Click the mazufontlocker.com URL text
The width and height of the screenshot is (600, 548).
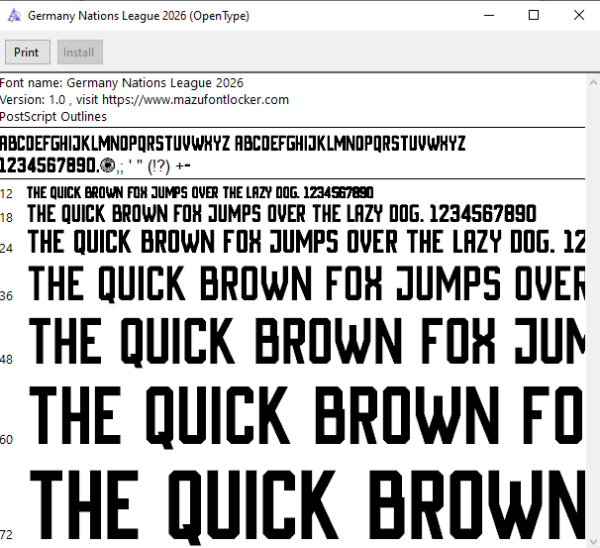[x=196, y=99]
